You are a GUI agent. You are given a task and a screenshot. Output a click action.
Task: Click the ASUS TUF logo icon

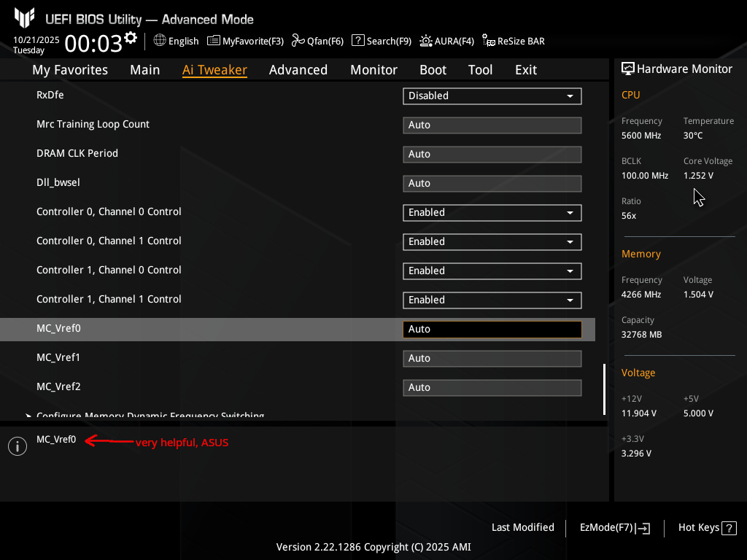(x=24, y=18)
